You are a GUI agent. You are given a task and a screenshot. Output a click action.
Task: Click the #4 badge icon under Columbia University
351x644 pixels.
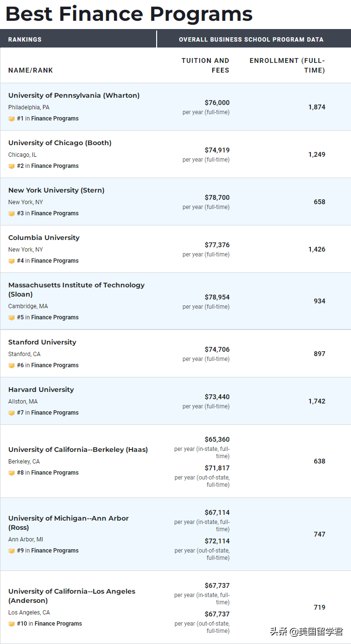pyautogui.click(x=12, y=261)
